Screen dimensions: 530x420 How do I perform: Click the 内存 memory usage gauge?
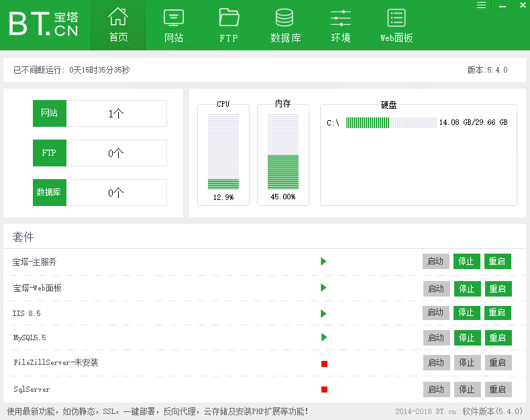[x=283, y=152]
